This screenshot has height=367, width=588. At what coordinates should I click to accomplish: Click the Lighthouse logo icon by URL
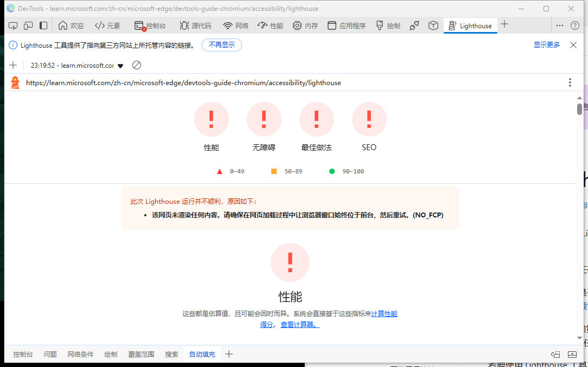coord(15,82)
